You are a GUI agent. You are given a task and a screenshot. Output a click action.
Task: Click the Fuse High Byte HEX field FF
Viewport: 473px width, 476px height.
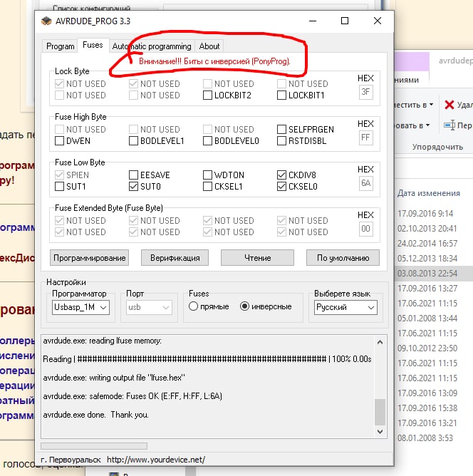coord(366,138)
